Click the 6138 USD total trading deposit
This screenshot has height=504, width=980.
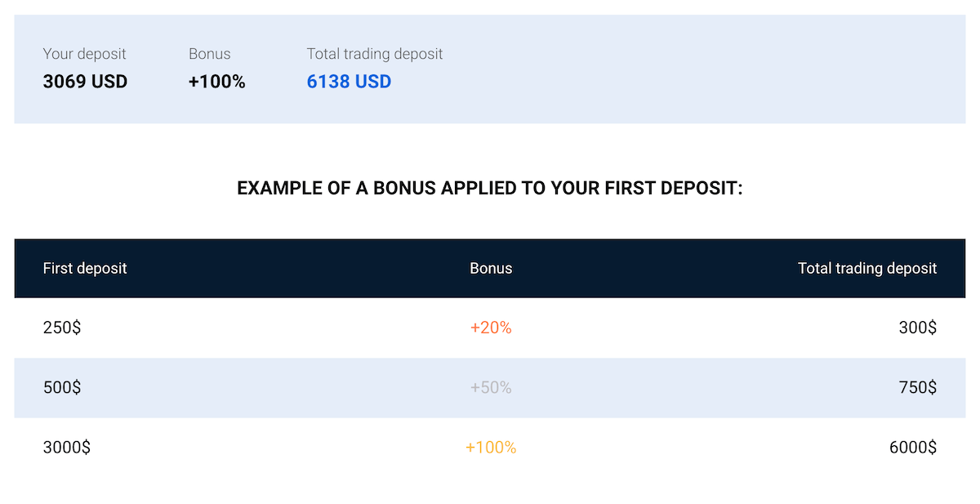coord(349,82)
